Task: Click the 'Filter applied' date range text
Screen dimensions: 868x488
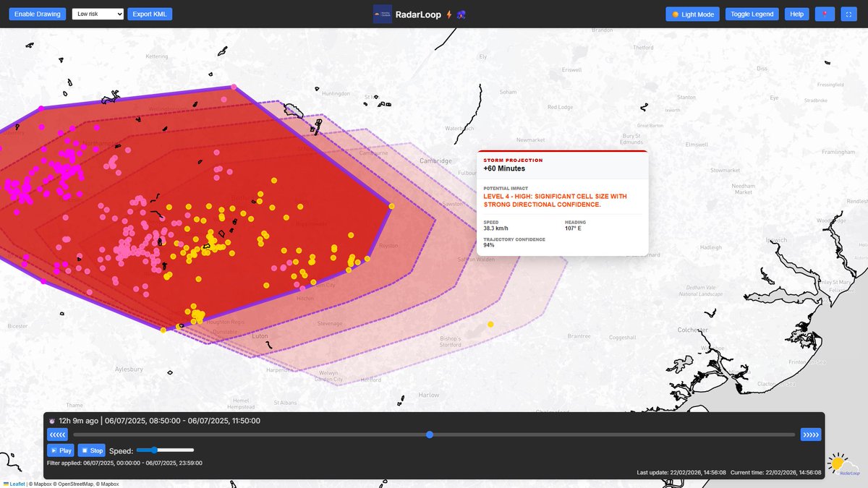Action: [124, 463]
